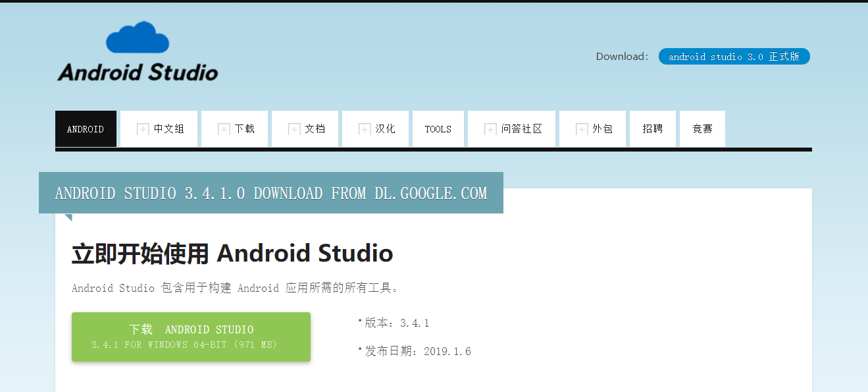Screen dimensions: 868x392
Task: Click the plus icon beside 汉化
Action: tap(365, 128)
